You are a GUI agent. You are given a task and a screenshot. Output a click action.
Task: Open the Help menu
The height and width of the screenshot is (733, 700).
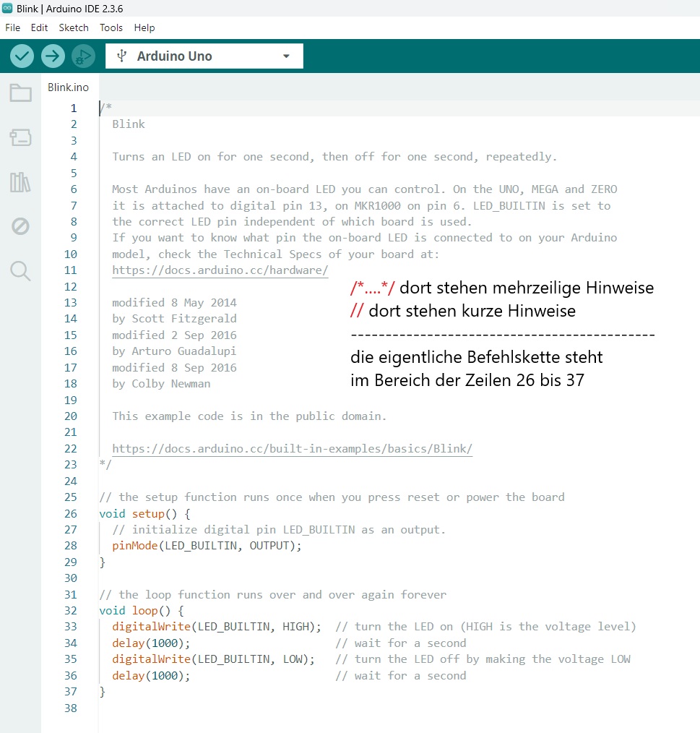[x=144, y=27]
